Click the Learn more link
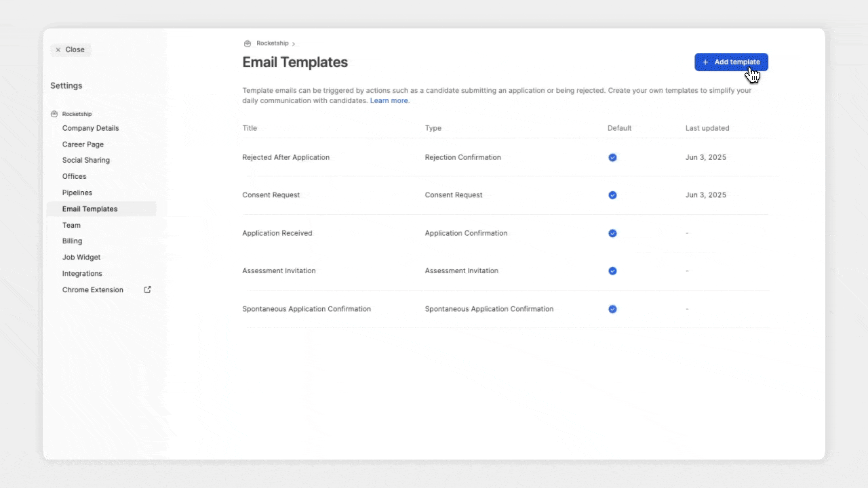868x488 pixels. click(x=389, y=101)
